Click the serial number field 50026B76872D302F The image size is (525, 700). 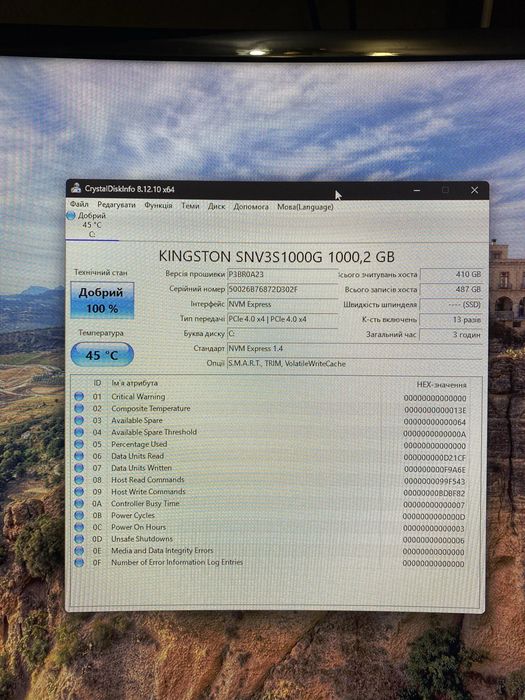pos(282,289)
